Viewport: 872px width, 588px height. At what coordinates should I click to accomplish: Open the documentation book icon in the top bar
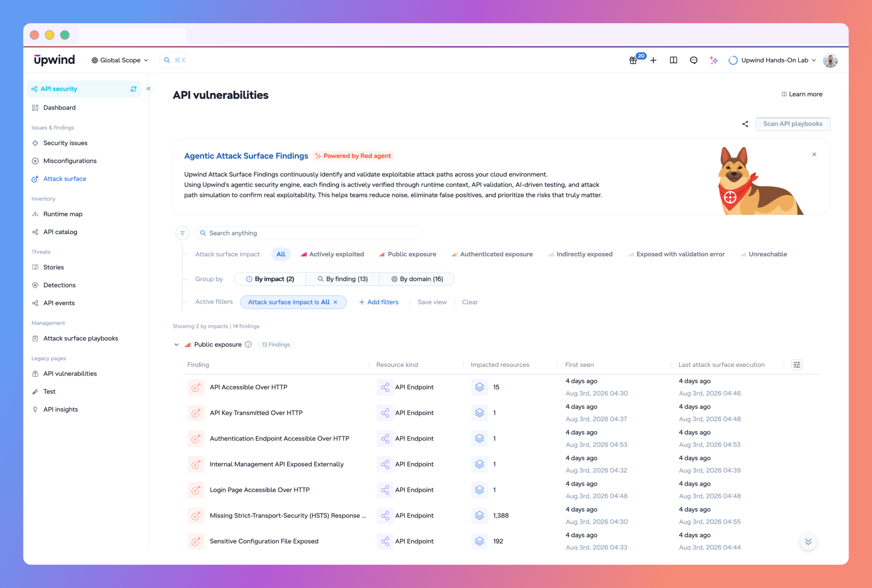point(673,60)
